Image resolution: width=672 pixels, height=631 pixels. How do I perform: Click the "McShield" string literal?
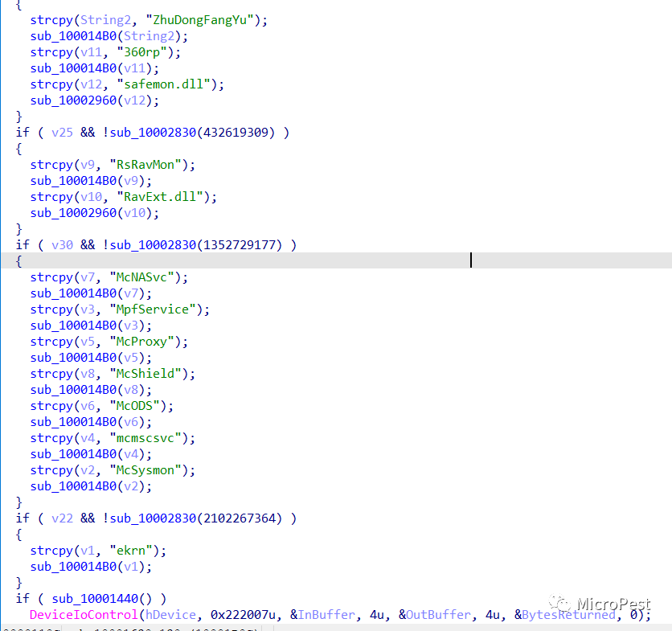145,374
